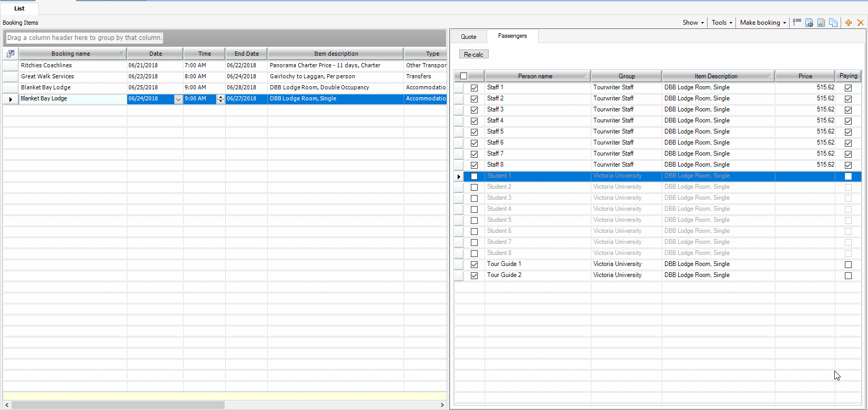Open the Show dropdown menu
This screenshot has width=868, height=410.
point(693,23)
